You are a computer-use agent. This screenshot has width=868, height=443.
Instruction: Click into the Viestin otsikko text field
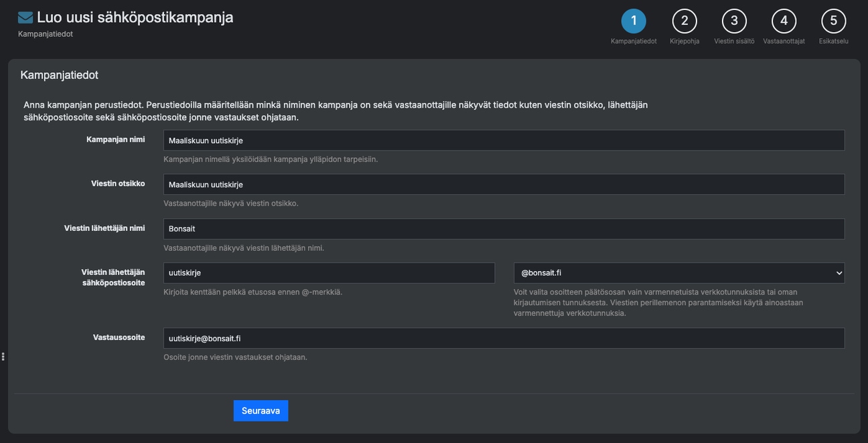[x=503, y=185]
